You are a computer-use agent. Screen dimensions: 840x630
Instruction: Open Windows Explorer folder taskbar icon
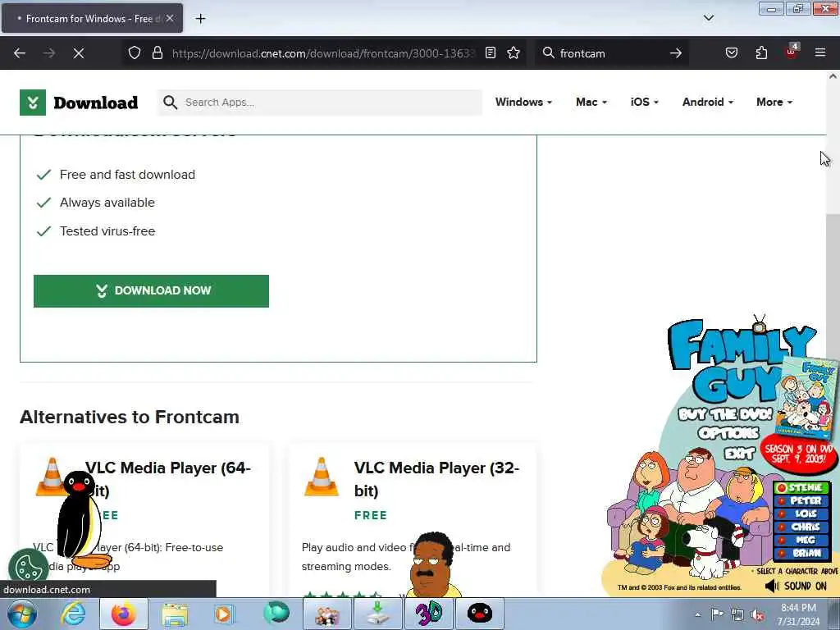[174, 614]
